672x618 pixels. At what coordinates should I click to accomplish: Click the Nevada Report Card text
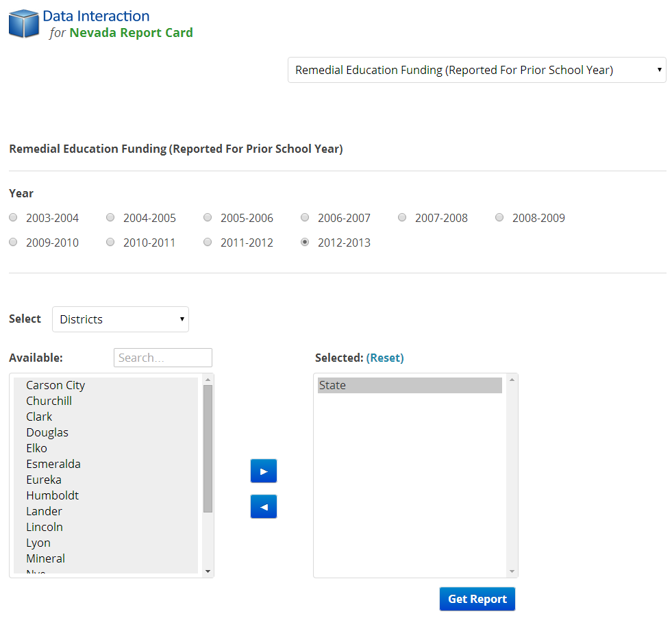pyautogui.click(x=131, y=33)
